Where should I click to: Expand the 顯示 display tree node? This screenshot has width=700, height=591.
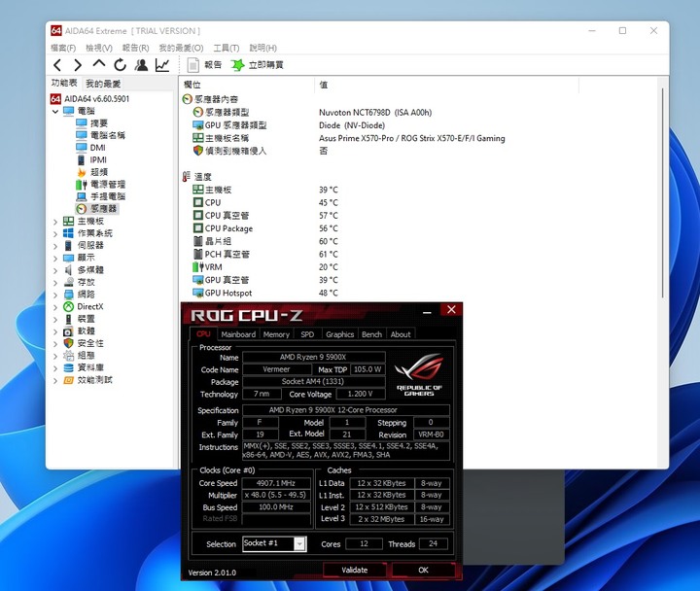coord(55,258)
